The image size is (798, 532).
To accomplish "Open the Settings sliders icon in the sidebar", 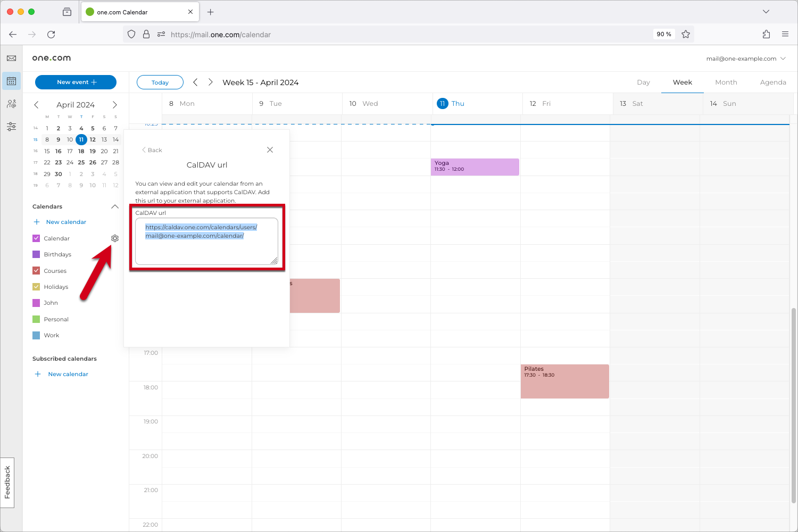I will coord(11,127).
